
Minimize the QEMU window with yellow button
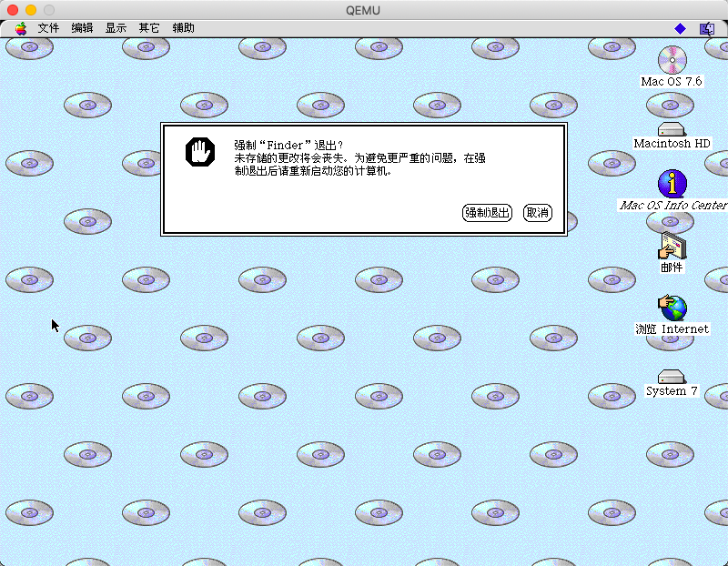click(x=31, y=10)
